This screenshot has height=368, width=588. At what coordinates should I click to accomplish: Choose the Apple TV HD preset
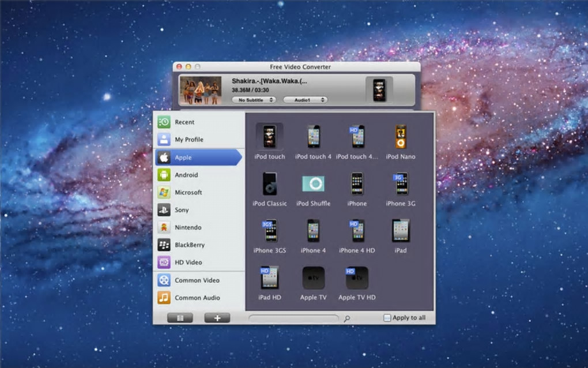(x=357, y=278)
